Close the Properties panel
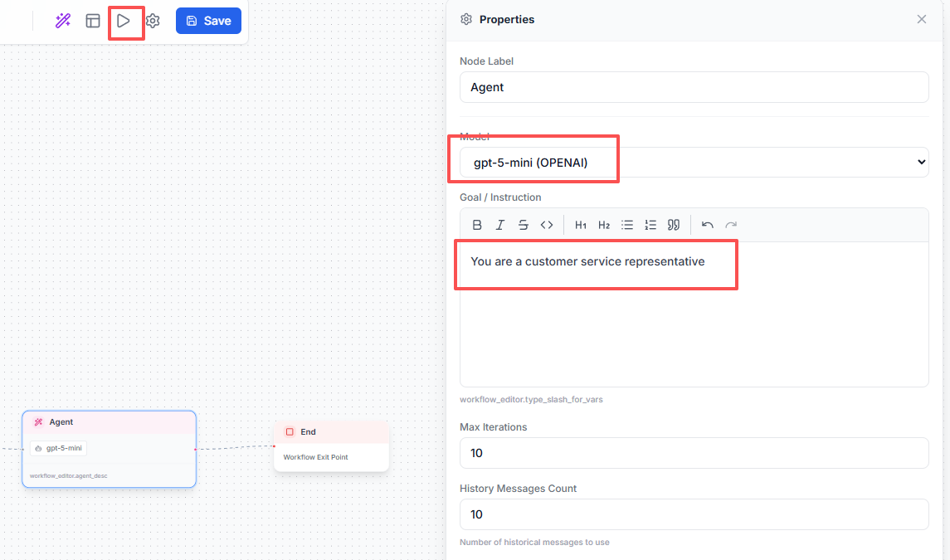 pyautogui.click(x=922, y=19)
